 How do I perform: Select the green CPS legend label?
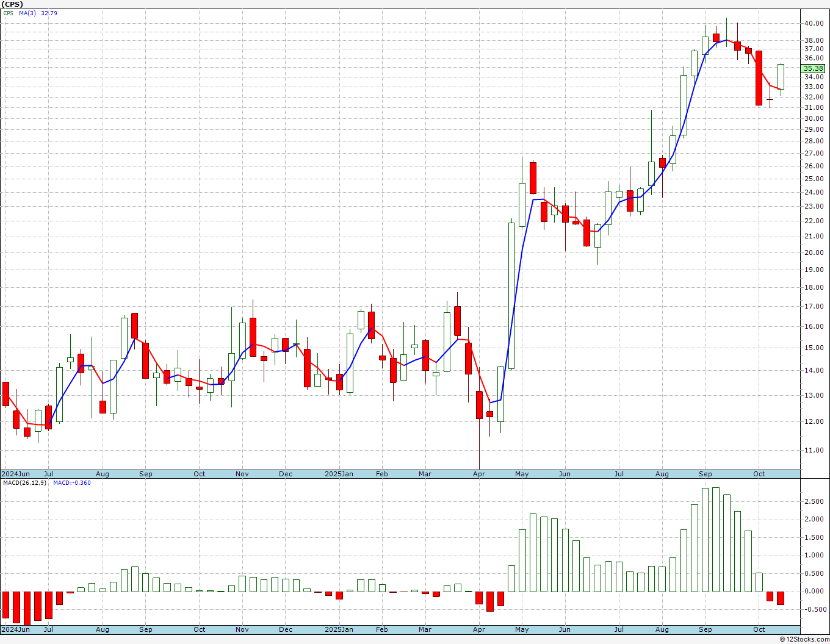(9, 13)
